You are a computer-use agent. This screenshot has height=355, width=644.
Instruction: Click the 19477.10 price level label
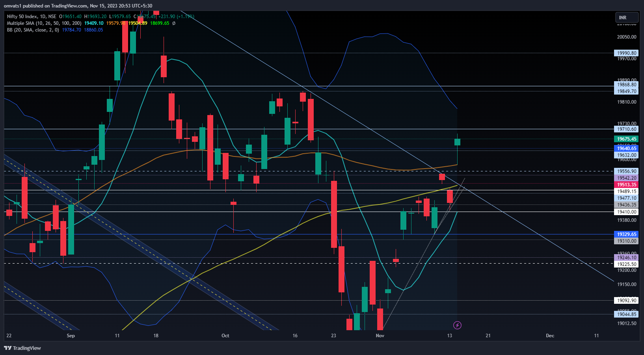pyautogui.click(x=627, y=198)
